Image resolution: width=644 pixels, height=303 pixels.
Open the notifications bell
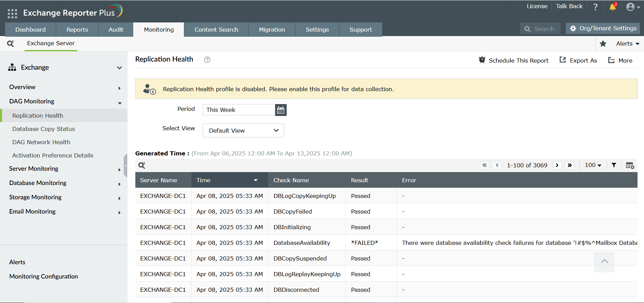(613, 7)
